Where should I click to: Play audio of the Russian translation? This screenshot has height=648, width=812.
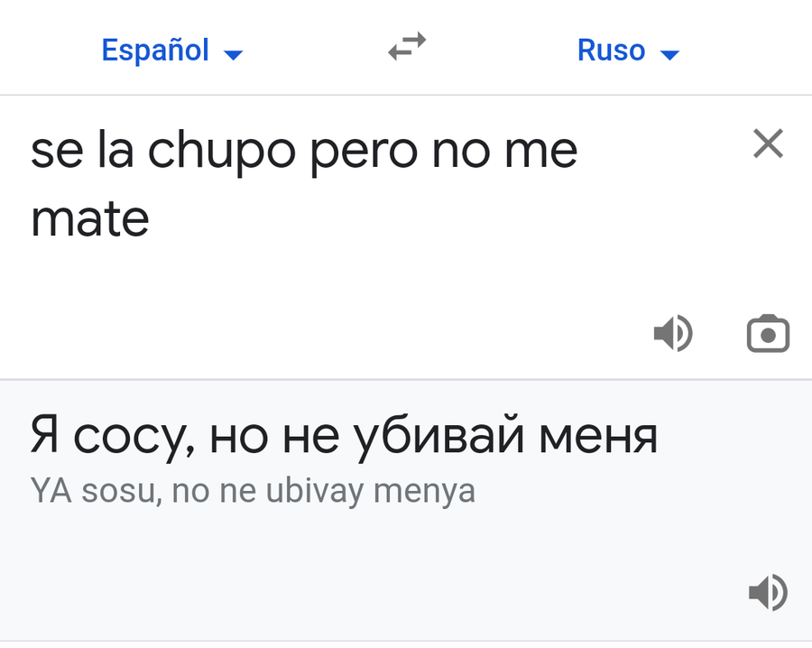[x=768, y=593]
